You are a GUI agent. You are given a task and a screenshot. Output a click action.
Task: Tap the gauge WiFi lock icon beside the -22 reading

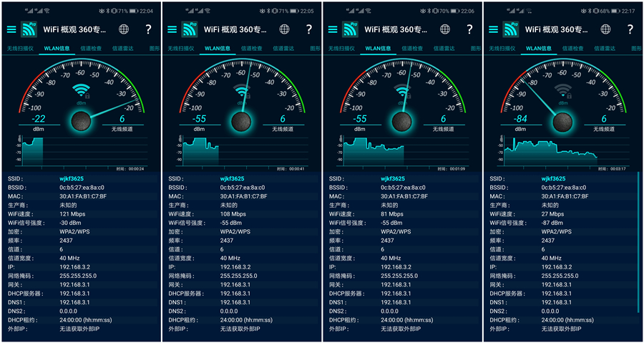[81, 91]
